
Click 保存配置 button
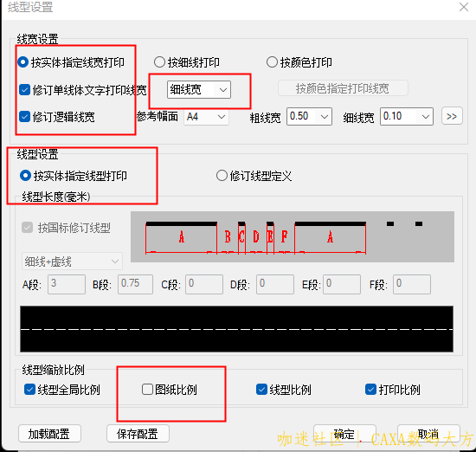click(x=138, y=434)
